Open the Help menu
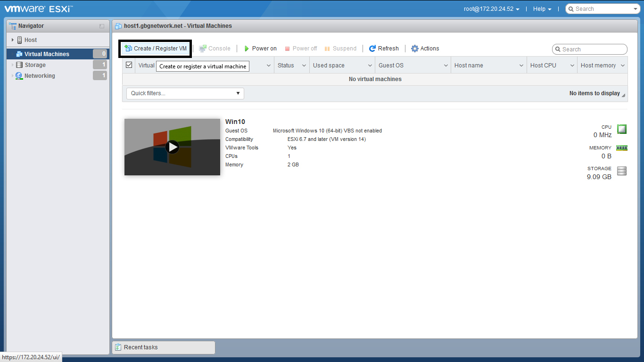Screen dimensions: 644x362 (542, 9)
